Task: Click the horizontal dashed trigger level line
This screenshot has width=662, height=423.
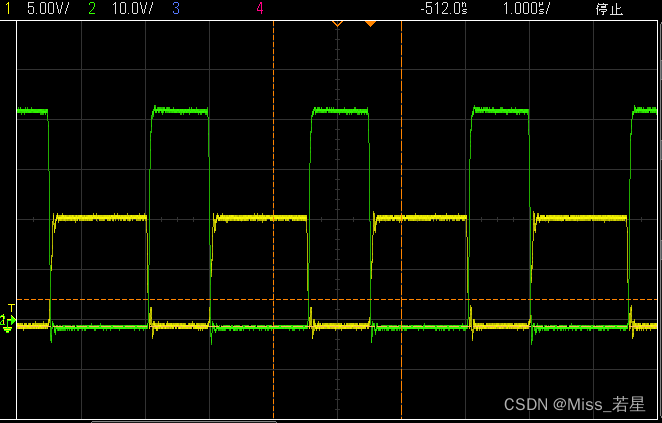Action: coord(200,300)
